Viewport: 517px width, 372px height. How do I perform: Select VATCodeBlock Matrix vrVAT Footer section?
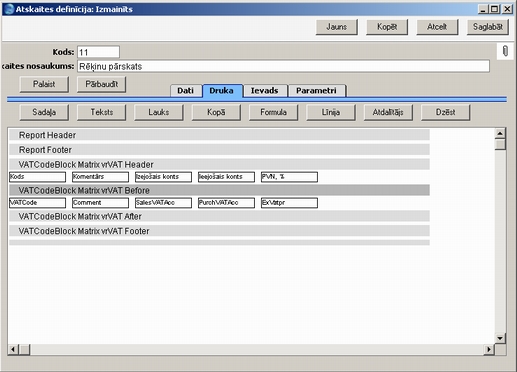[219, 231]
